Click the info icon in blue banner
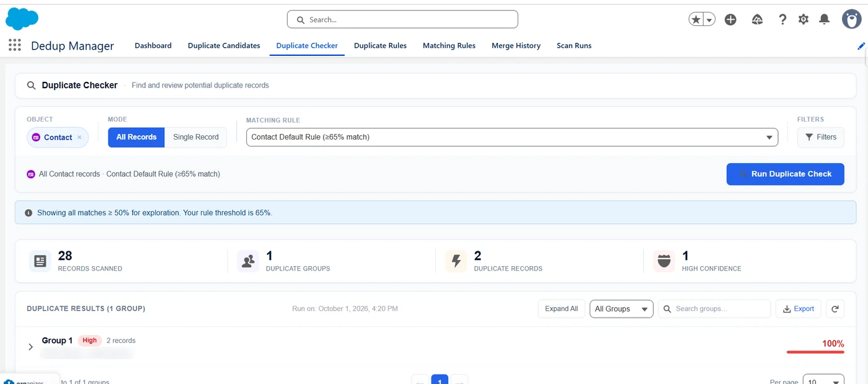Image resolution: width=868 pixels, height=384 pixels. (x=29, y=213)
